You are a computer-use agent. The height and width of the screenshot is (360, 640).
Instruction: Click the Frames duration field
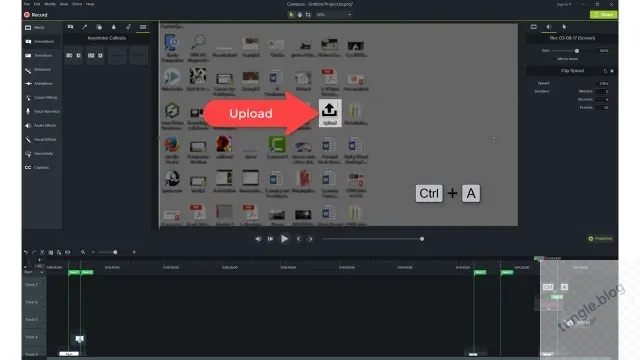603,108
